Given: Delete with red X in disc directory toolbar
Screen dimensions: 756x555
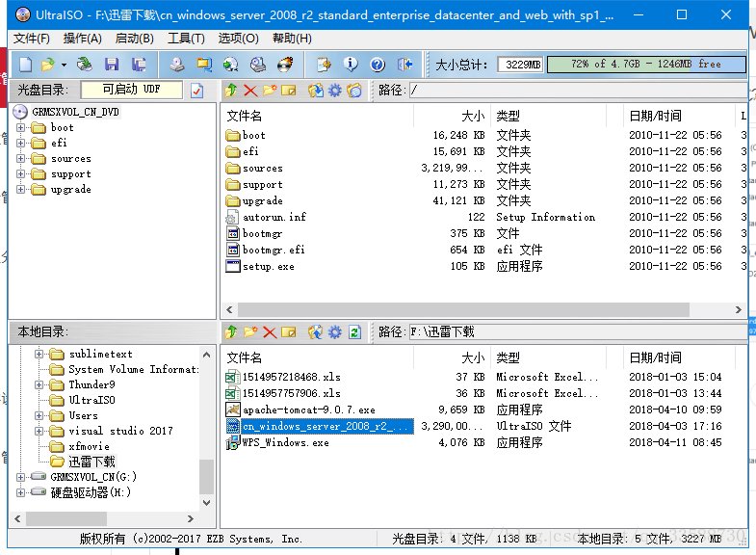Looking at the screenshot, I should pos(250,91).
